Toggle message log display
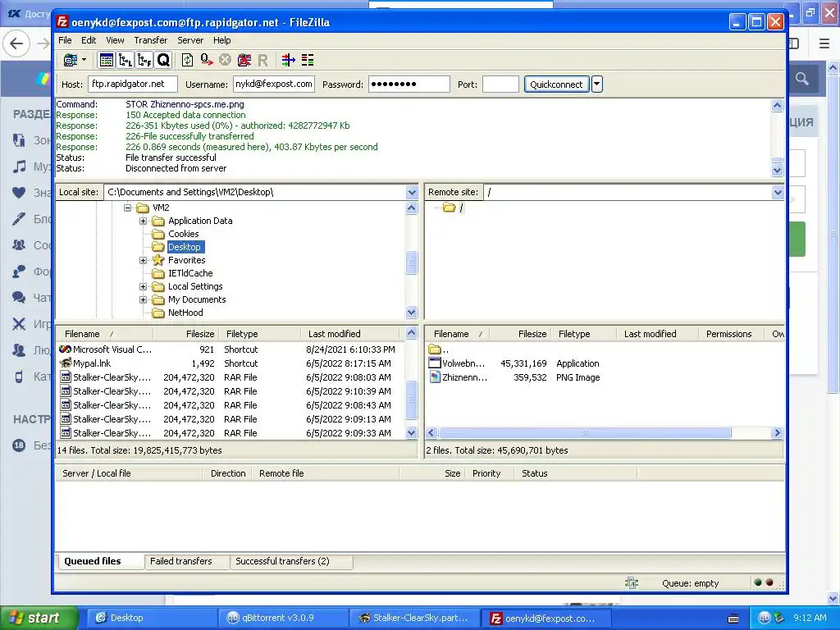The width and height of the screenshot is (840, 630). coord(106,60)
